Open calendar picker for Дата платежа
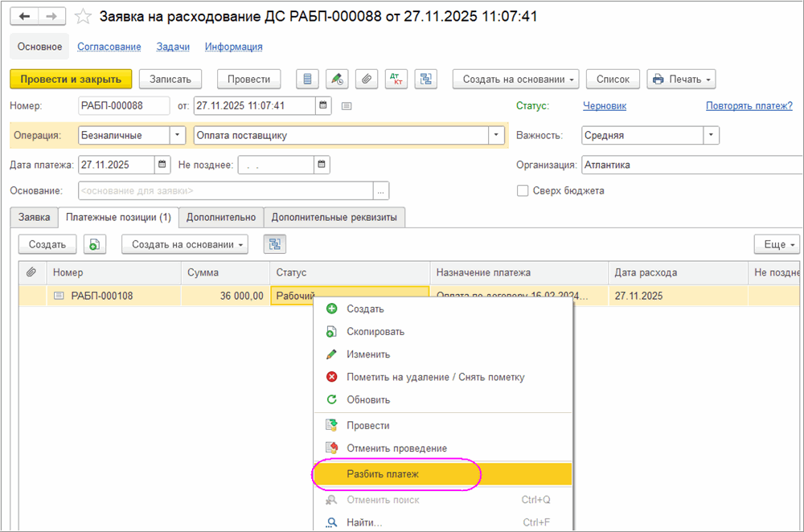The width and height of the screenshot is (804, 532). tap(162, 165)
